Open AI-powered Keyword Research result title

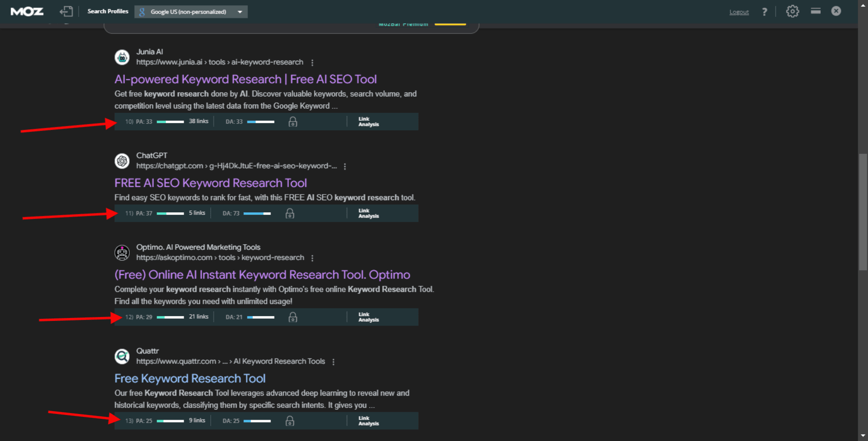(245, 79)
